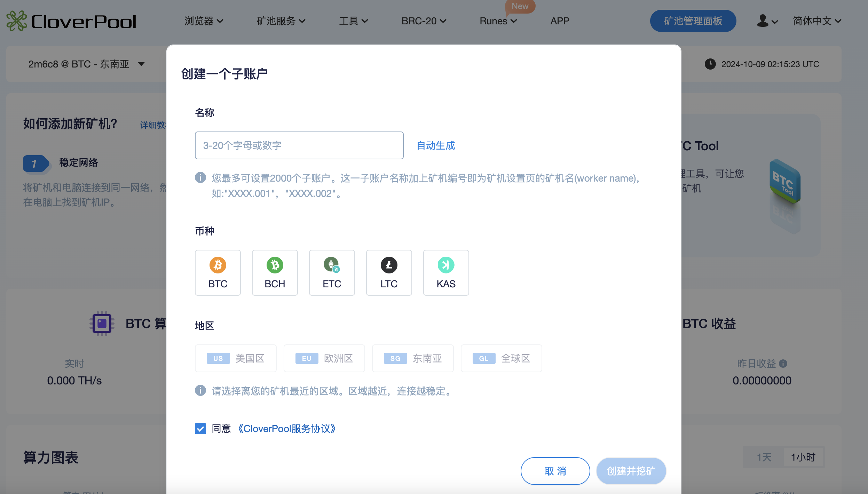Image resolution: width=868 pixels, height=494 pixels.
Task: Click the clock icon next to UTC time
Action: tap(710, 64)
